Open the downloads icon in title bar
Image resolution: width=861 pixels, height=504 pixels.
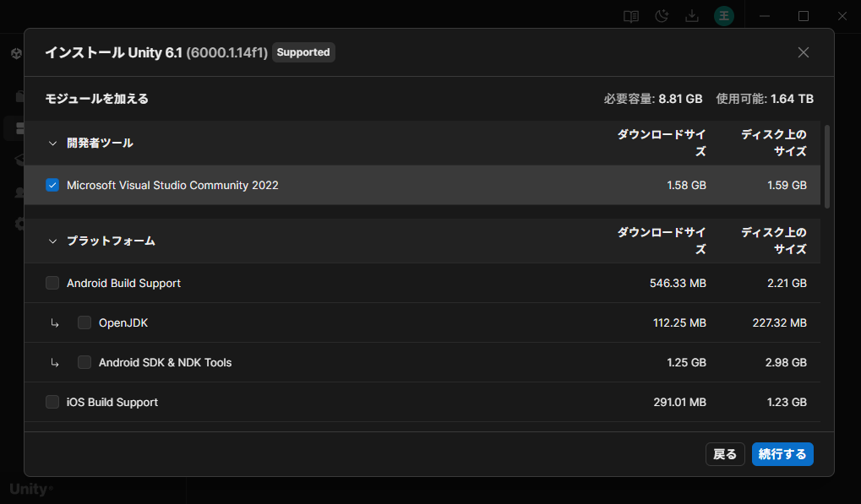(x=692, y=16)
